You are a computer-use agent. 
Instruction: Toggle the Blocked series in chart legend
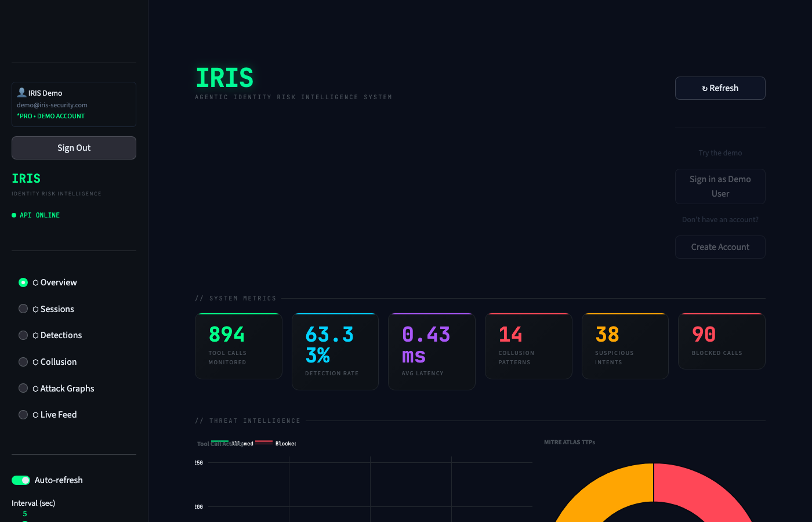275,443
